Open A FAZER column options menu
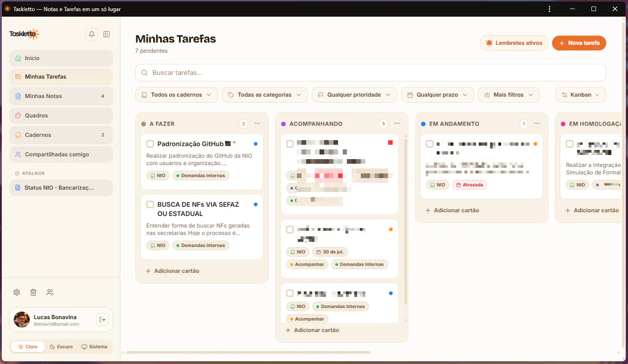The height and width of the screenshot is (364, 628). click(x=257, y=123)
